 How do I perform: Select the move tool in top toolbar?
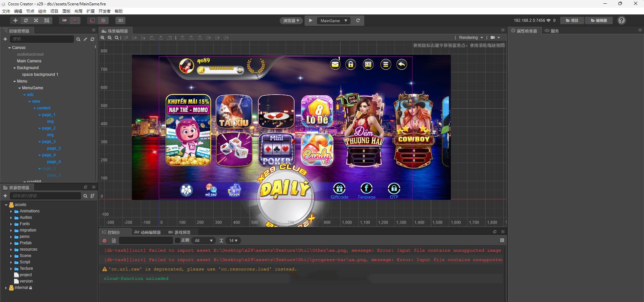(15, 20)
